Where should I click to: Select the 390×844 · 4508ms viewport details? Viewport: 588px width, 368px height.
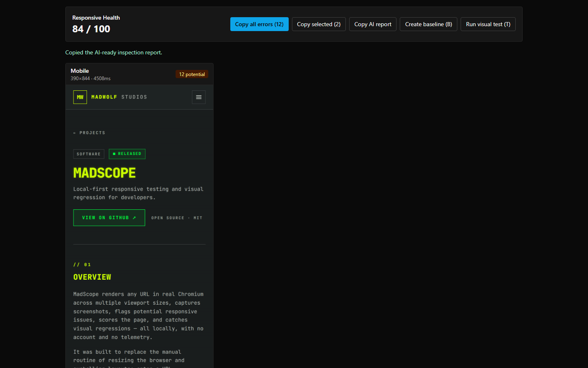(91, 79)
